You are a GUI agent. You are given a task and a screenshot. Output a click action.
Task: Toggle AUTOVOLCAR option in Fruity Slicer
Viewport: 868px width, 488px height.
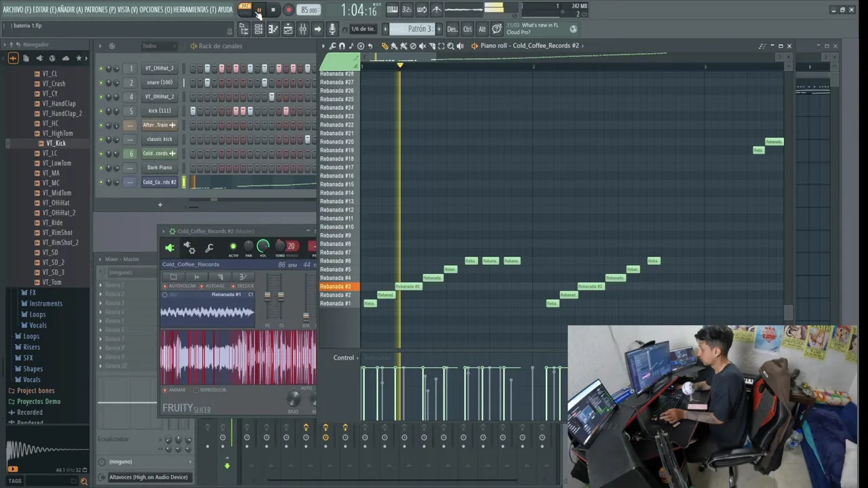click(x=165, y=286)
